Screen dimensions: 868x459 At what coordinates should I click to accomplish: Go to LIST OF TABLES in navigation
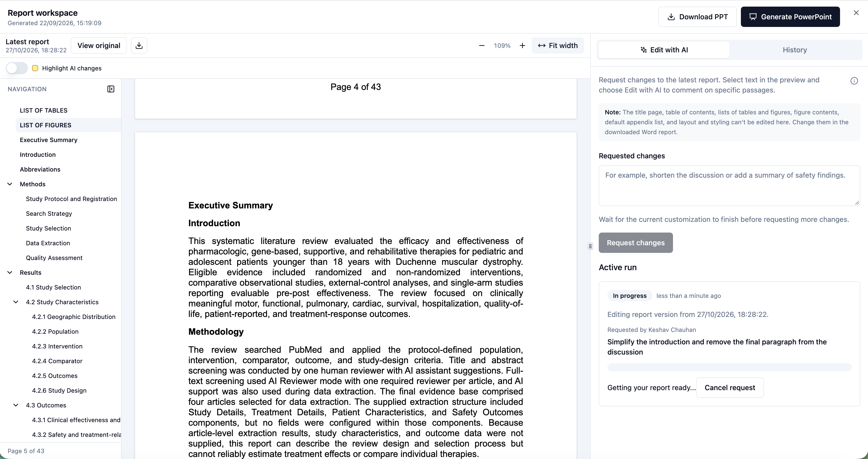[x=43, y=111]
